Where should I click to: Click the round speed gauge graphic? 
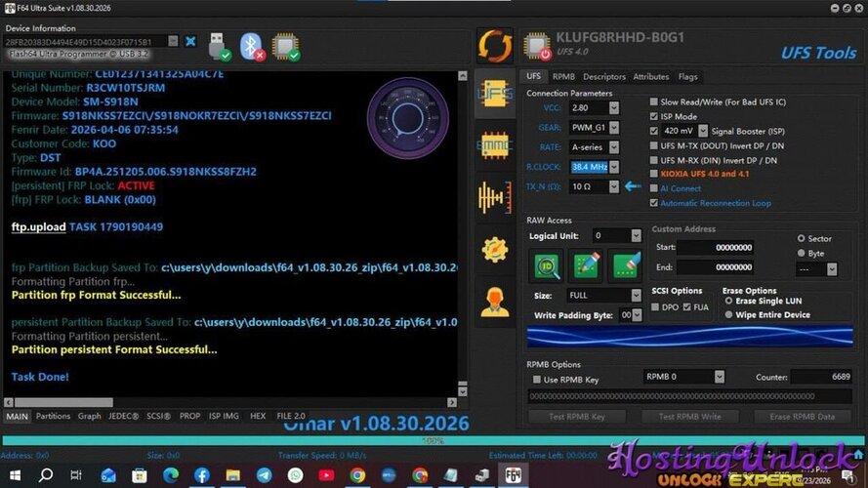408,118
